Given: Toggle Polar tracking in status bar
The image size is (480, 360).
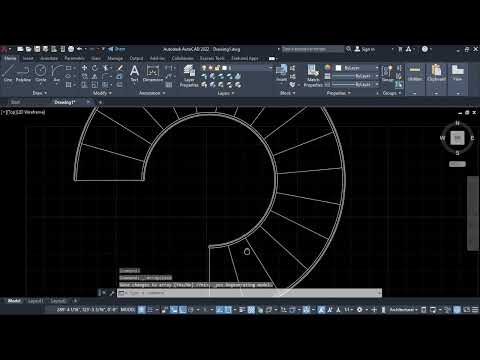Looking at the screenshot, I should 191,310.
